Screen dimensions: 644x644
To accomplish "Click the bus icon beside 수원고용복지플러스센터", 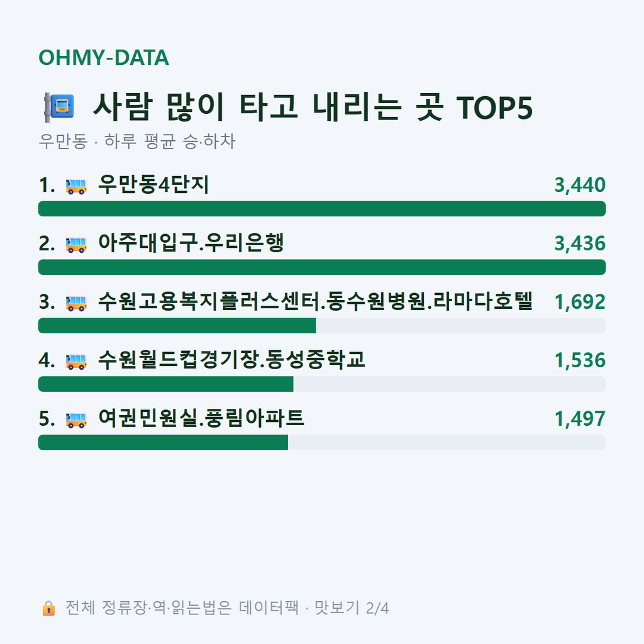I will (76, 303).
